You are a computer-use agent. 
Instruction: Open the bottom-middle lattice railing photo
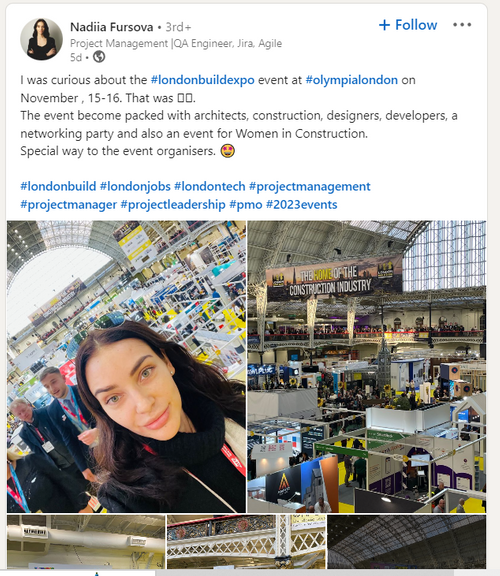(x=246, y=542)
